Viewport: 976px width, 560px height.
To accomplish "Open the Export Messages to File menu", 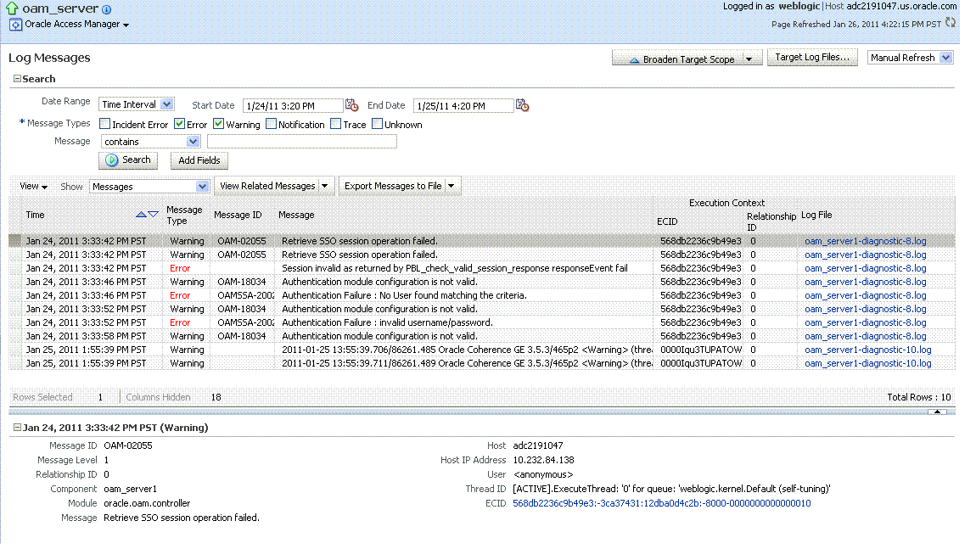I will pyautogui.click(x=396, y=185).
